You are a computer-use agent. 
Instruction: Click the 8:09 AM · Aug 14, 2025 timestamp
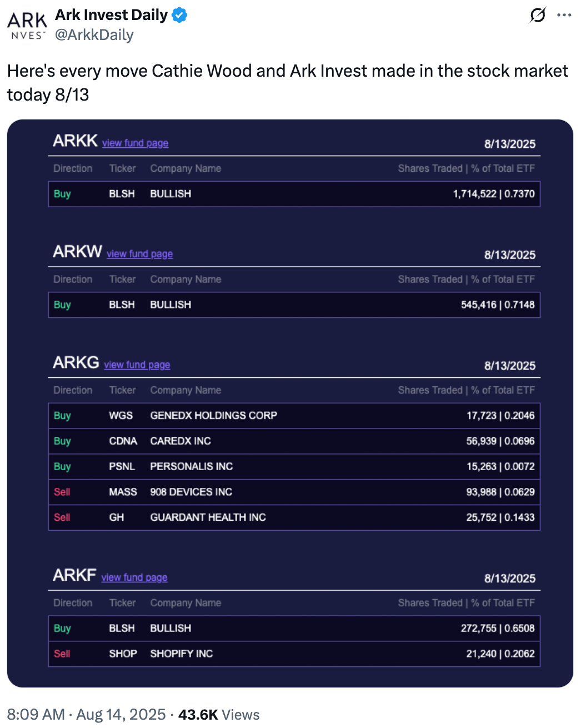[86, 714]
